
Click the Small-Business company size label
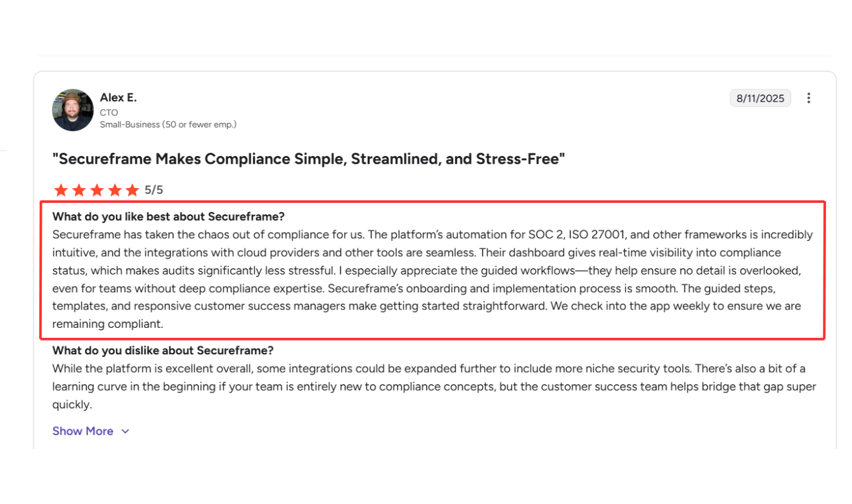168,124
